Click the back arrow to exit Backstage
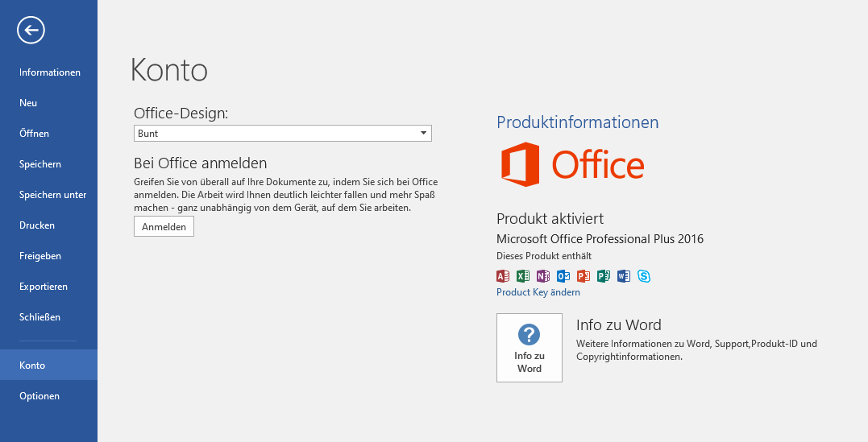Screen dimensions: 868x442 click(x=31, y=31)
